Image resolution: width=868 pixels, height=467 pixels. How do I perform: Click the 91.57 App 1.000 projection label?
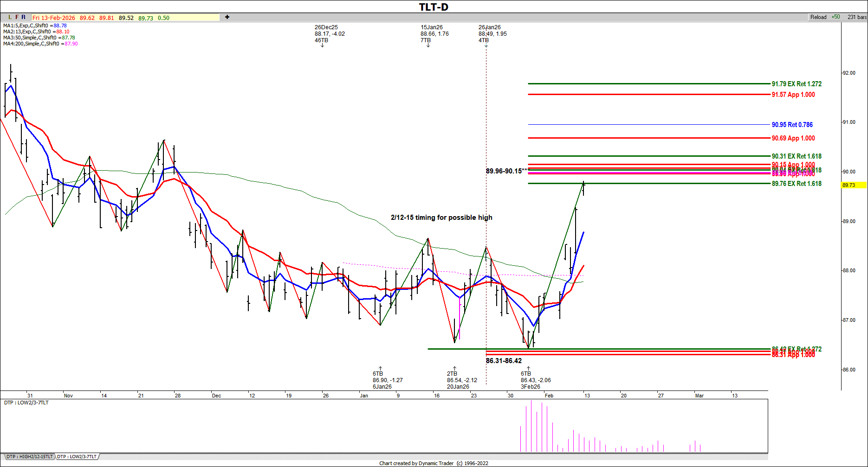click(793, 95)
